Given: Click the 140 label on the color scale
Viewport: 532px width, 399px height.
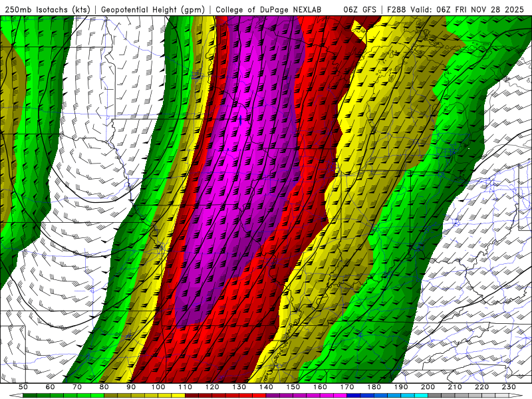Looking at the screenshot, I should tap(266, 387).
